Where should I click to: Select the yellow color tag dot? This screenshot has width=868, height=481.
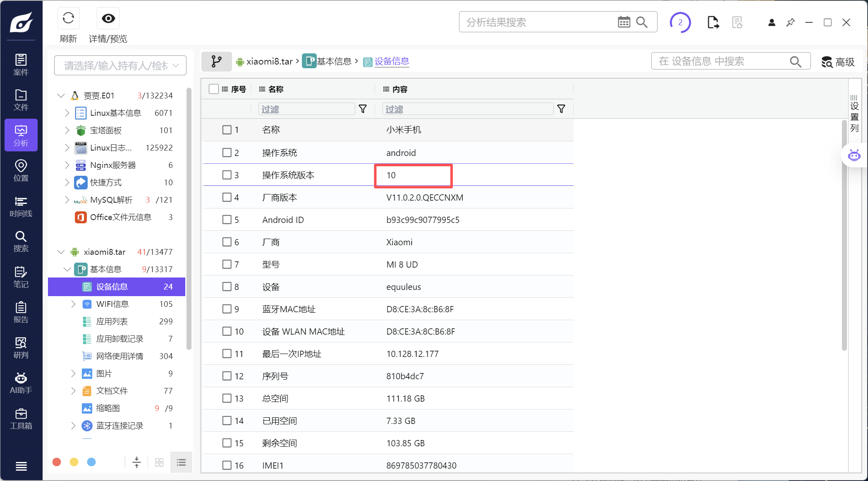coord(74,462)
